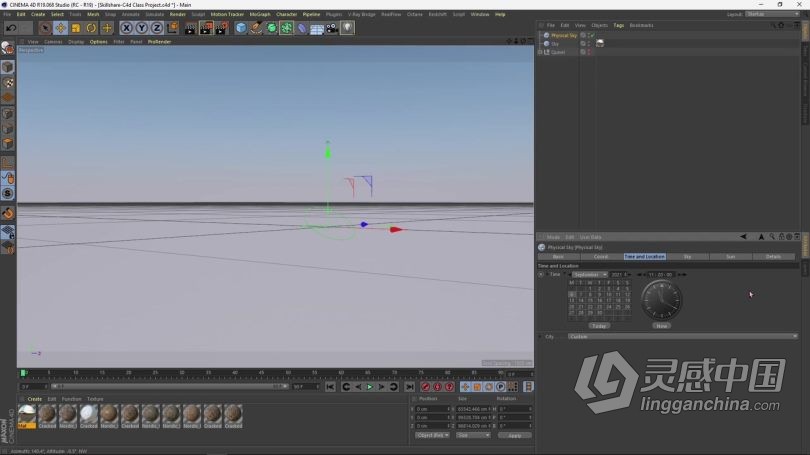810x455 pixels.
Task: Click the Play Forwards button
Action: pyautogui.click(x=369, y=387)
